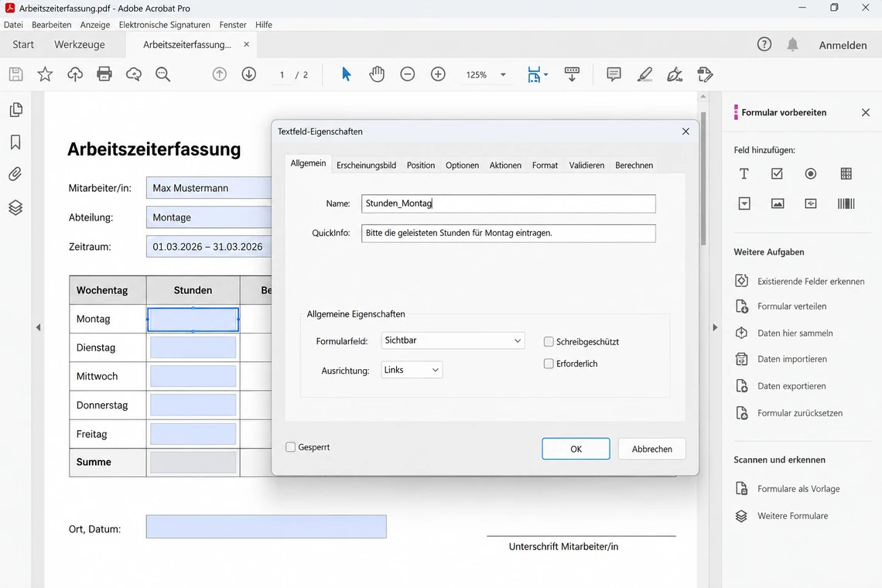
Task: Click the sign document pen icon
Action: (x=675, y=74)
